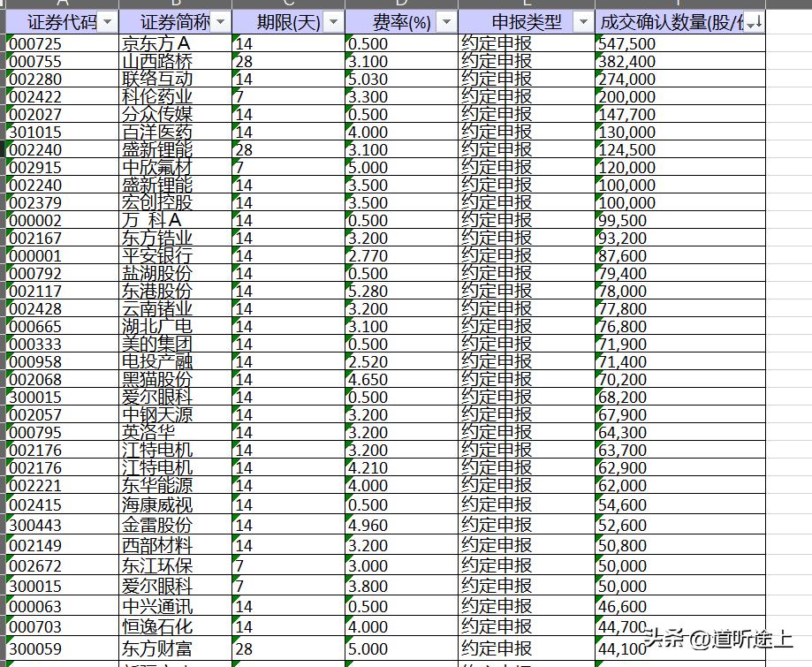
Task: Select the 中欣氟材 name cell
Action: click(x=175, y=167)
